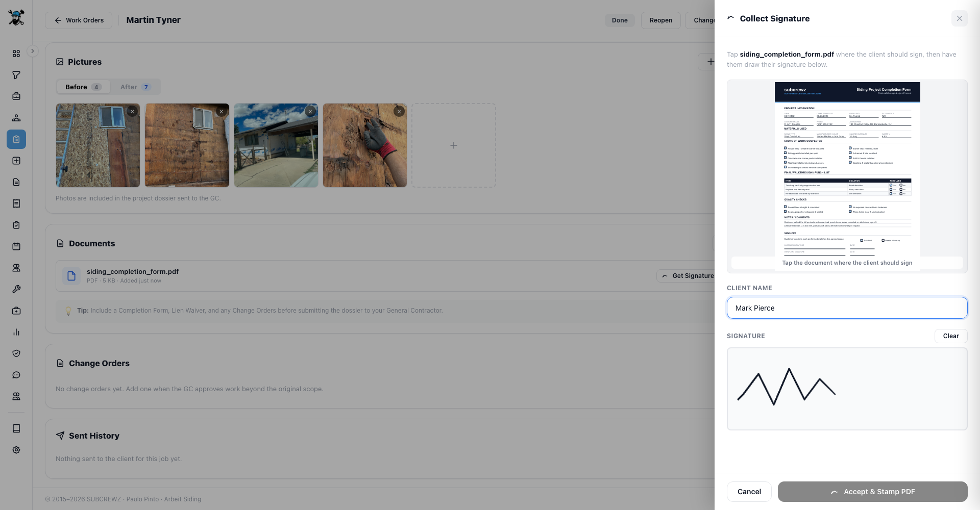Screen dimensions: 980x510
Task: Switch to the Before pictures tab
Action: point(83,87)
